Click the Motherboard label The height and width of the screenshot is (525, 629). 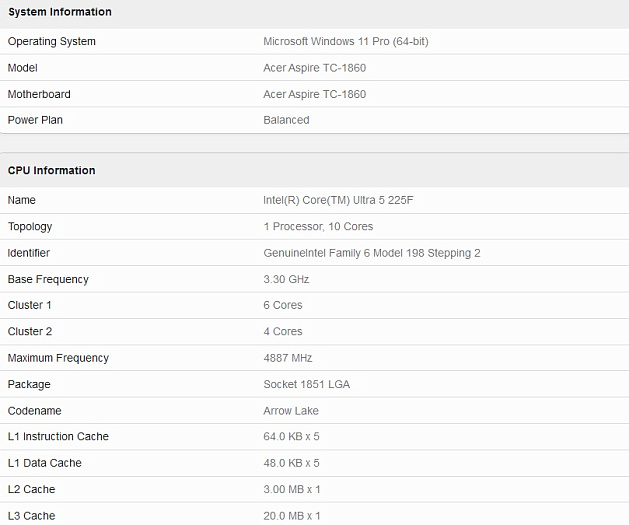(39, 94)
